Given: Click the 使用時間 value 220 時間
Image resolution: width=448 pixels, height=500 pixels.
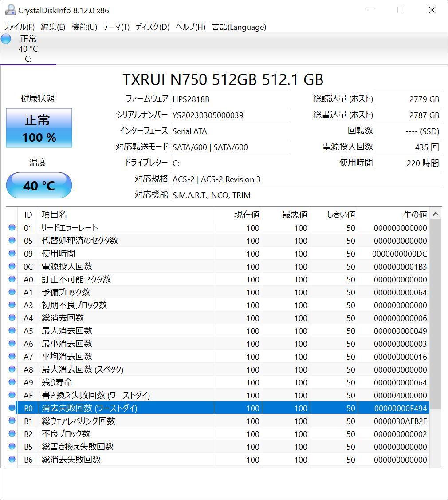Looking at the screenshot, I should [x=409, y=163].
